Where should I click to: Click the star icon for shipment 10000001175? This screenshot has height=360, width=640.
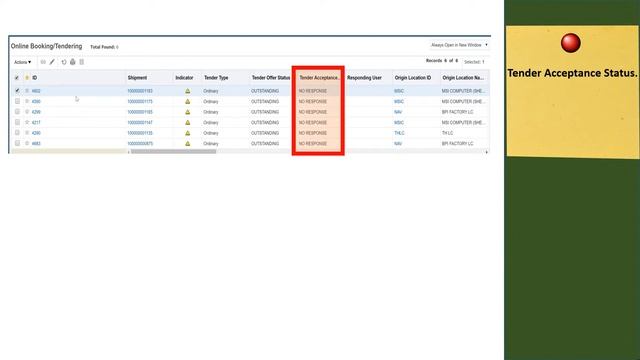[27, 101]
